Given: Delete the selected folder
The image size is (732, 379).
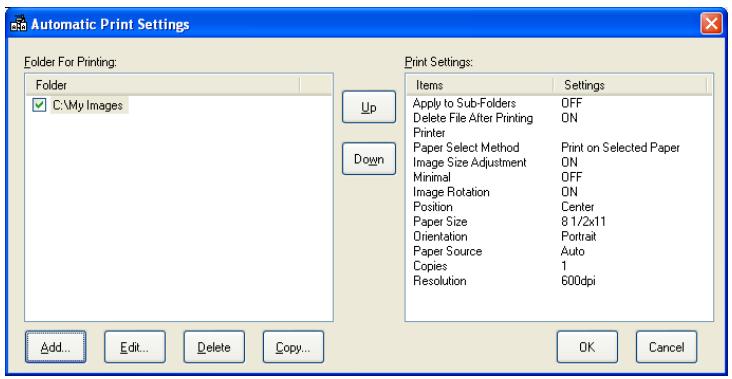Looking at the screenshot, I should point(214,347).
